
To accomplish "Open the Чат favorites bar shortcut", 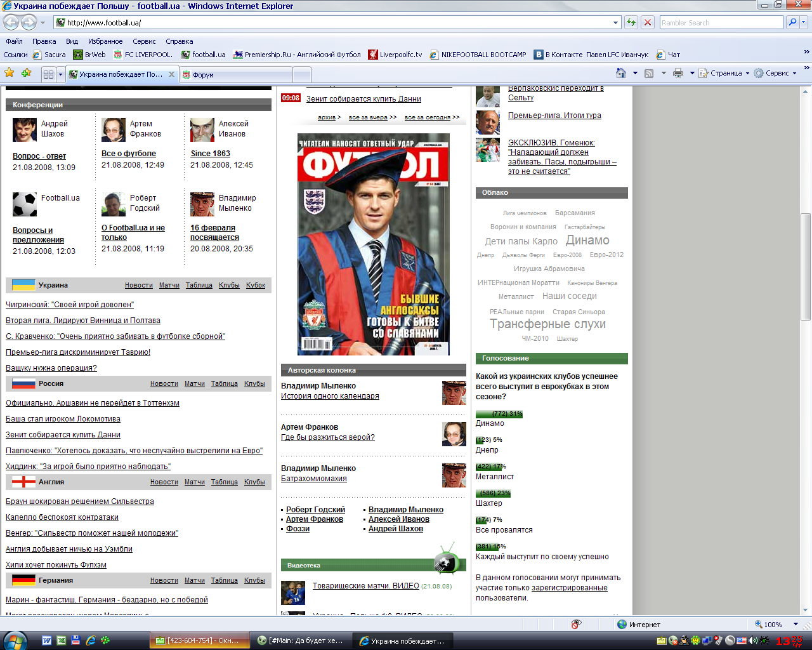I will [668, 55].
